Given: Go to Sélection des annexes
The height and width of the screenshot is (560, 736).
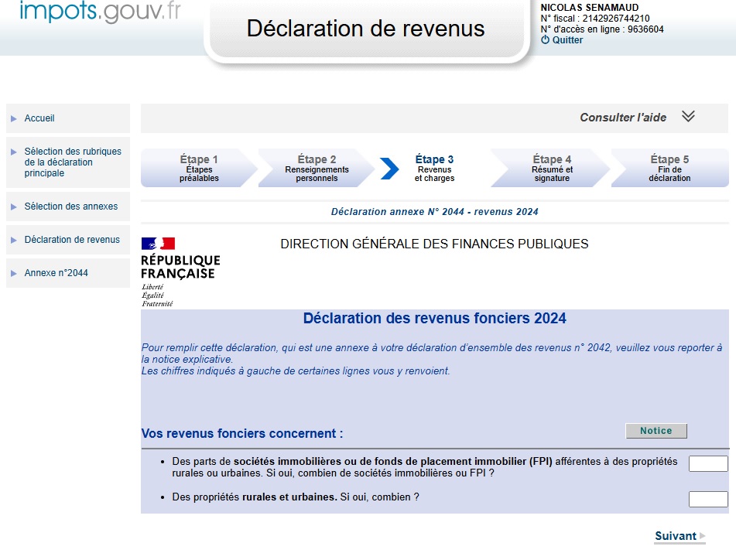Looking at the screenshot, I should point(70,207).
